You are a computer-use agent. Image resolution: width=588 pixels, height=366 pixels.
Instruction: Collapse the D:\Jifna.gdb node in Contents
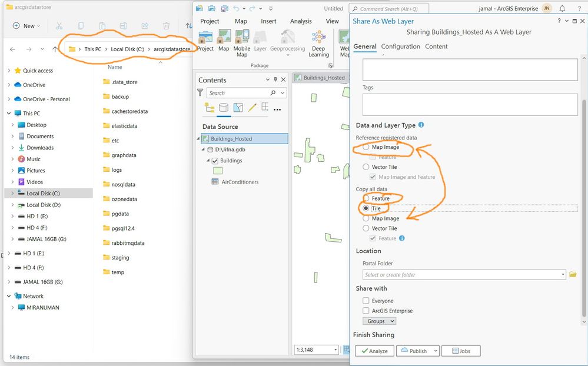click(x=203, y=149)
